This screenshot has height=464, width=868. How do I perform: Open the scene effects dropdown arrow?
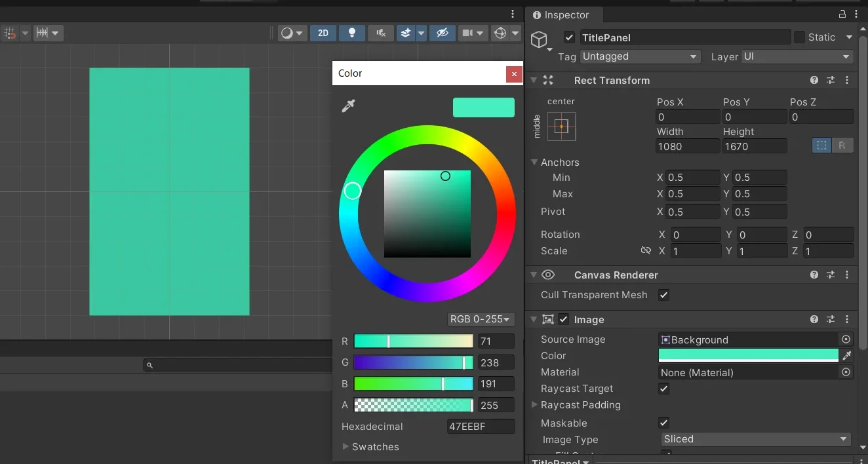pos(421,33)
